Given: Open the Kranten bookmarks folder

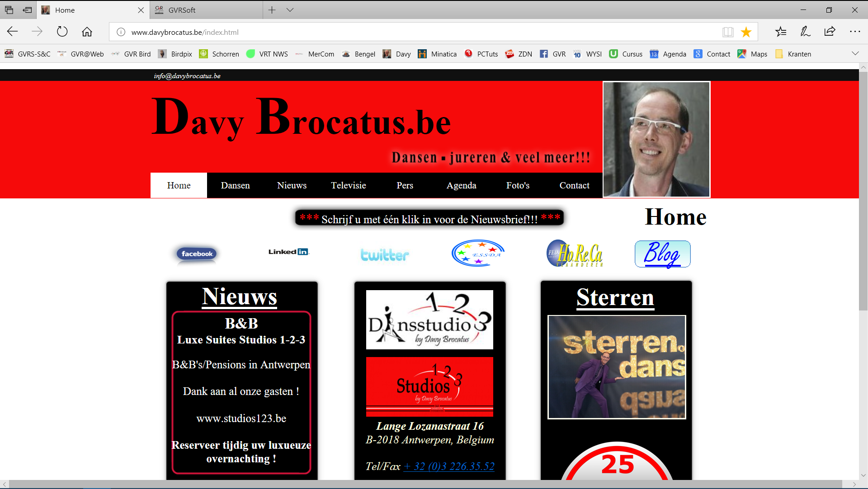Looking at the screenshot, I should tap(793, 54).
